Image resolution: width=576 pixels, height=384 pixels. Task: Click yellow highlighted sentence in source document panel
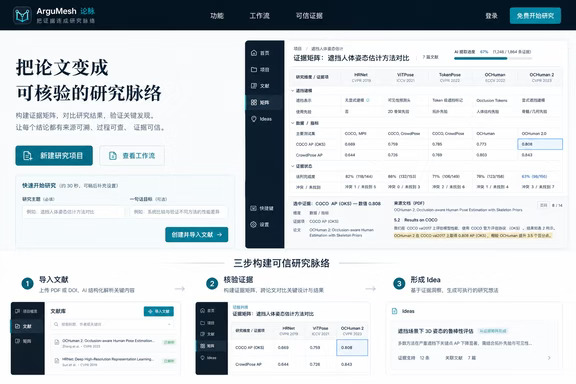tap(472, 235)
